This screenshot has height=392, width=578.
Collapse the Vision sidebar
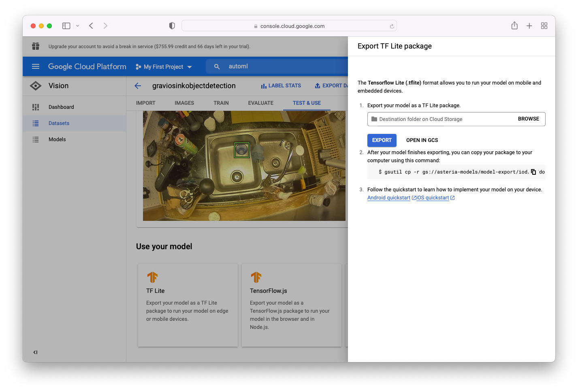35,352
